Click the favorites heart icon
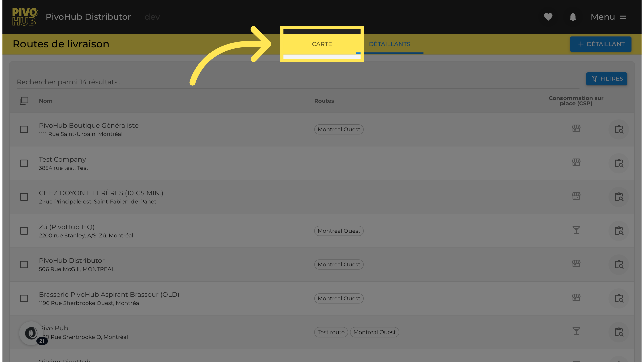644x362 pixels. pos(548,17)
